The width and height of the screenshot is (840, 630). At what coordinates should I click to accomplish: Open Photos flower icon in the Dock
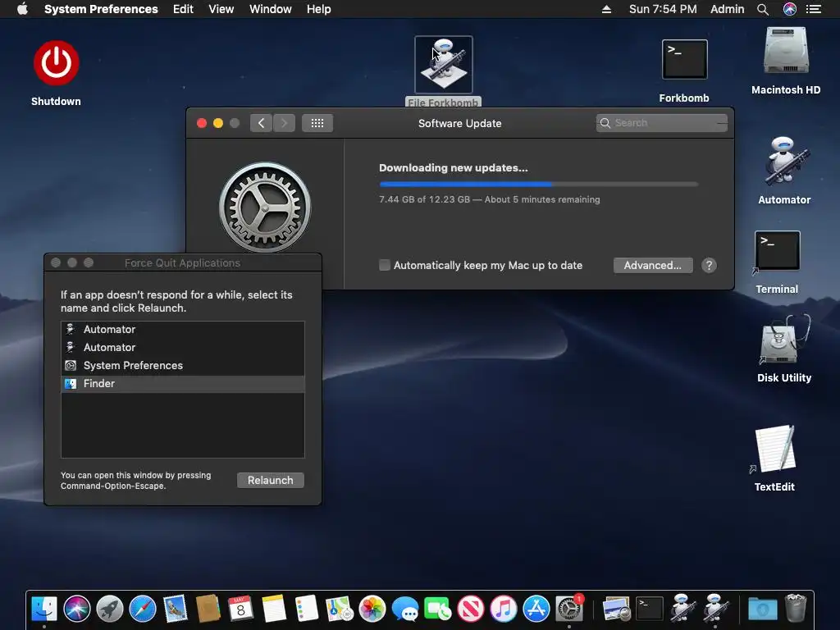pos(372,609)
